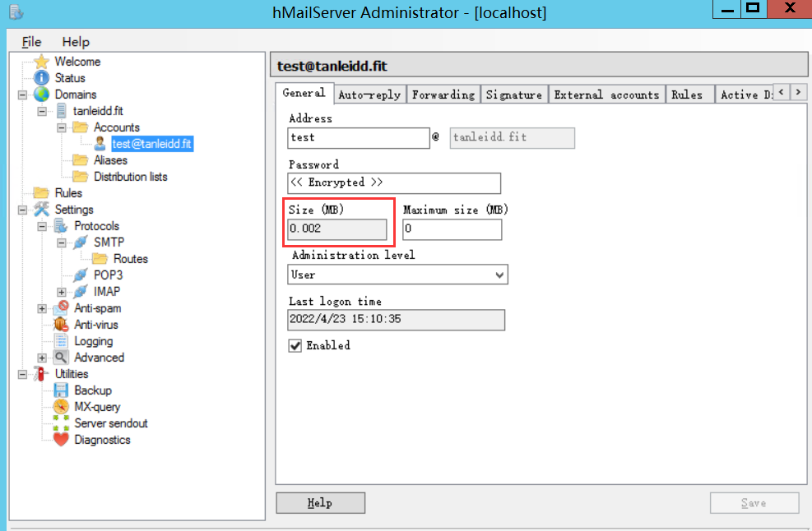Click the Aliases folder icon
Screen dimensions: 812x531
click(81, 160)
